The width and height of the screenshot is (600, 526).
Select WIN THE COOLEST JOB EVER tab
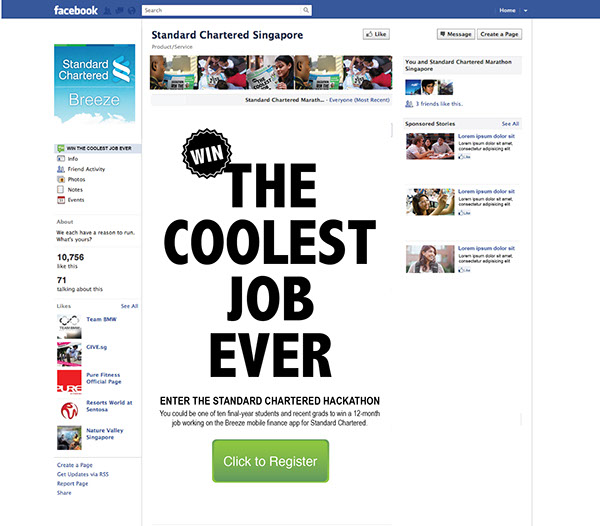[x=98, y=148]
